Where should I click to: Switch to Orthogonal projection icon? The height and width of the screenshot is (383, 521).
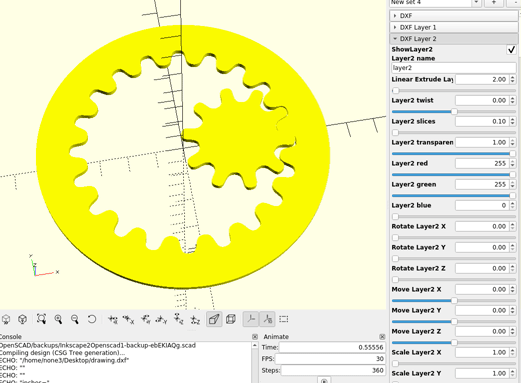(x=231, y=319)
